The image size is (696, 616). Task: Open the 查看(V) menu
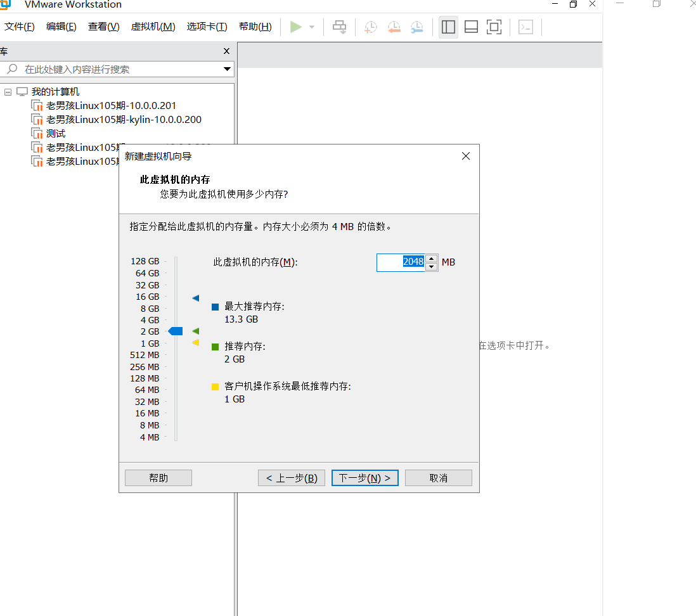(x=103, y=27)
